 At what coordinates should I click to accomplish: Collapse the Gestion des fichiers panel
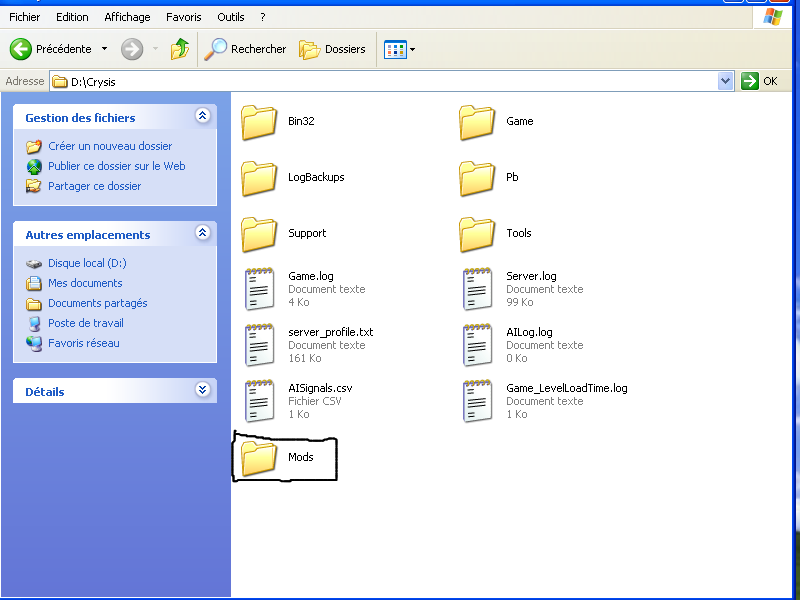[x=203, y=116]
